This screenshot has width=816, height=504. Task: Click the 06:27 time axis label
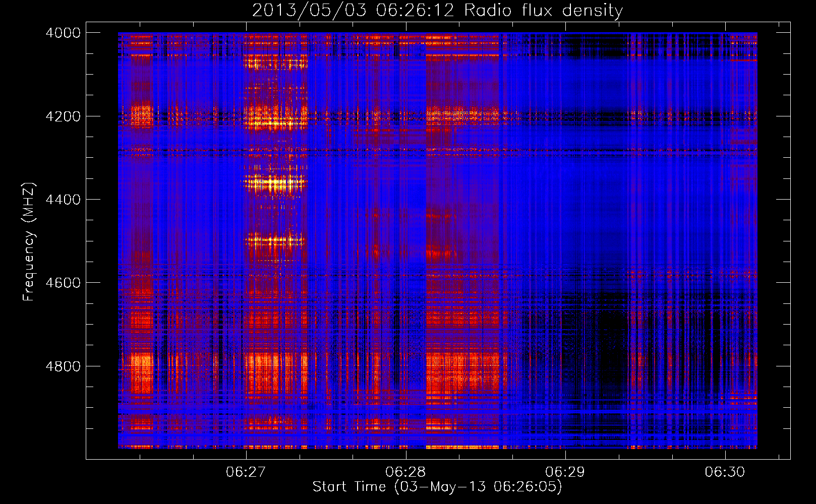246,472
